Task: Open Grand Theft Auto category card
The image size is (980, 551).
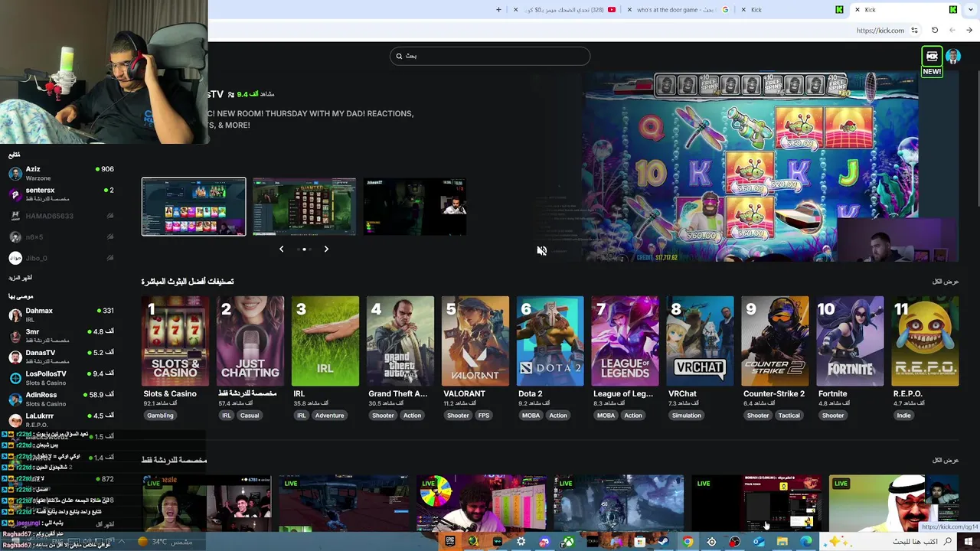Action: coord(400,341)
